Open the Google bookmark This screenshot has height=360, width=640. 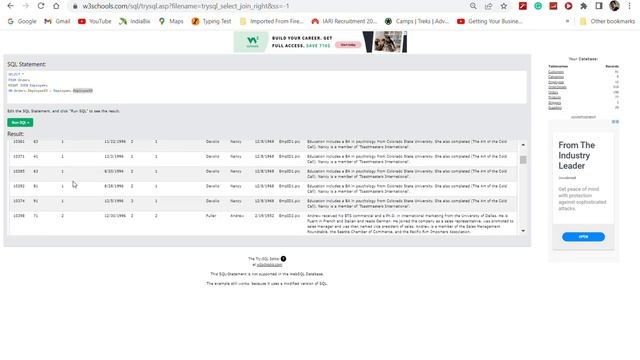(22, 21)
